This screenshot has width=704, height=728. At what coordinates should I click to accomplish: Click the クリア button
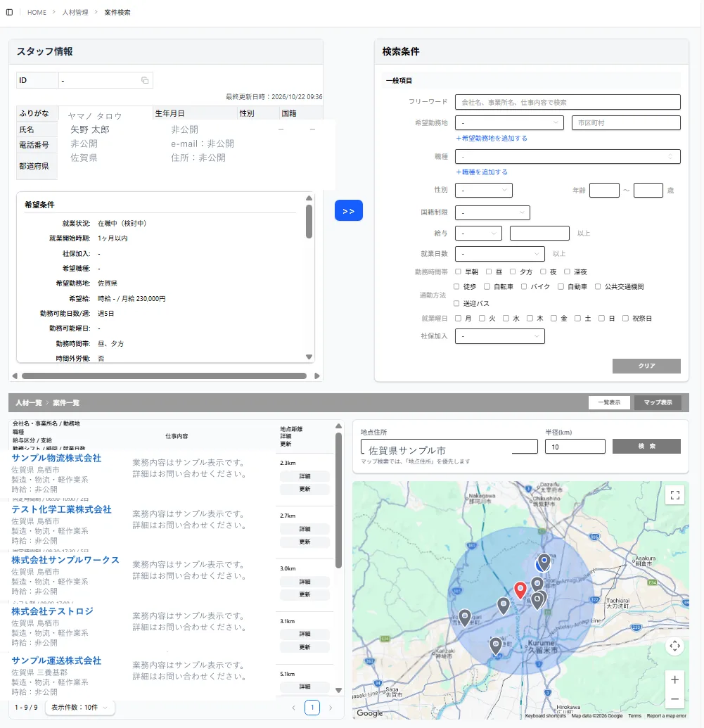pos(646,366)
